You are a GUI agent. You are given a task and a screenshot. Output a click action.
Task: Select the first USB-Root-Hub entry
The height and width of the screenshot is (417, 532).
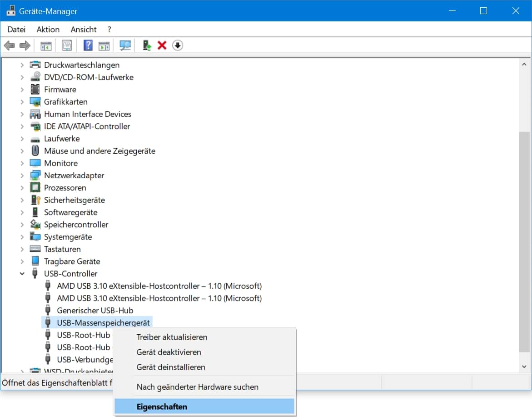pos(84,335)
